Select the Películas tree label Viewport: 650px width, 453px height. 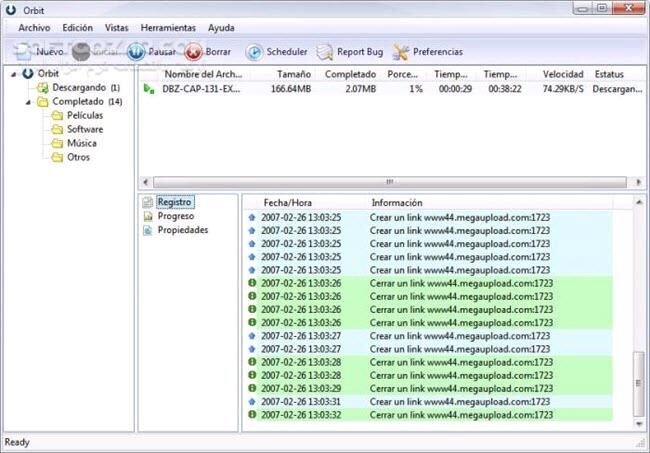click(x=85, y=115)
